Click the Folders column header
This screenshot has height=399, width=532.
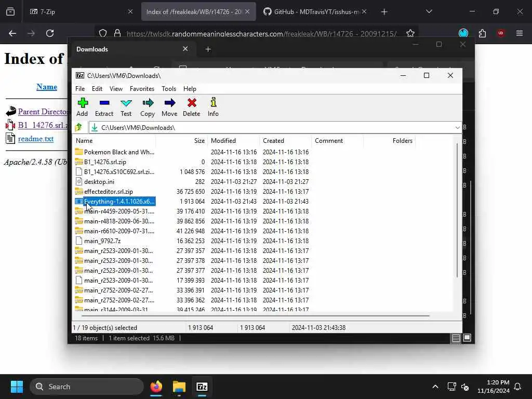389,141
